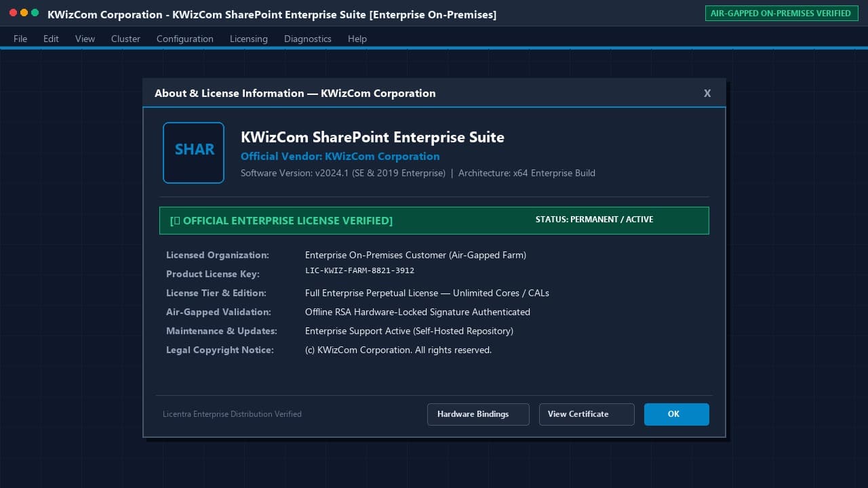Click the yellow window control dot
The height and width of the screenshot is (488, 868).
tap(24, 13)
